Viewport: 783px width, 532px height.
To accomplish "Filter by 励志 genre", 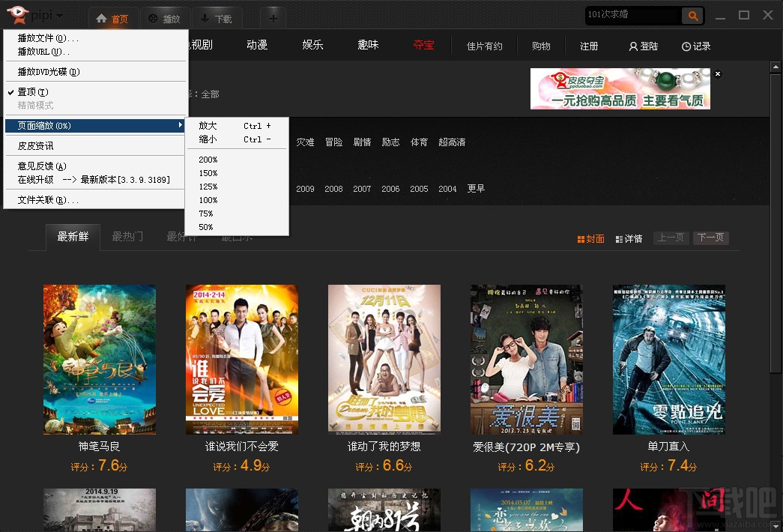I will tap(390, 142).
